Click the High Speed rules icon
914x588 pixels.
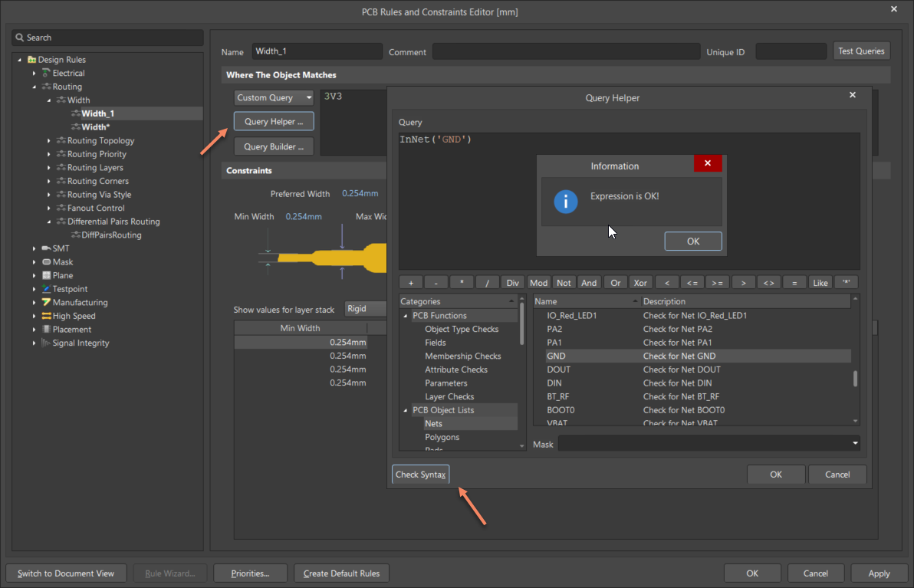47,316
